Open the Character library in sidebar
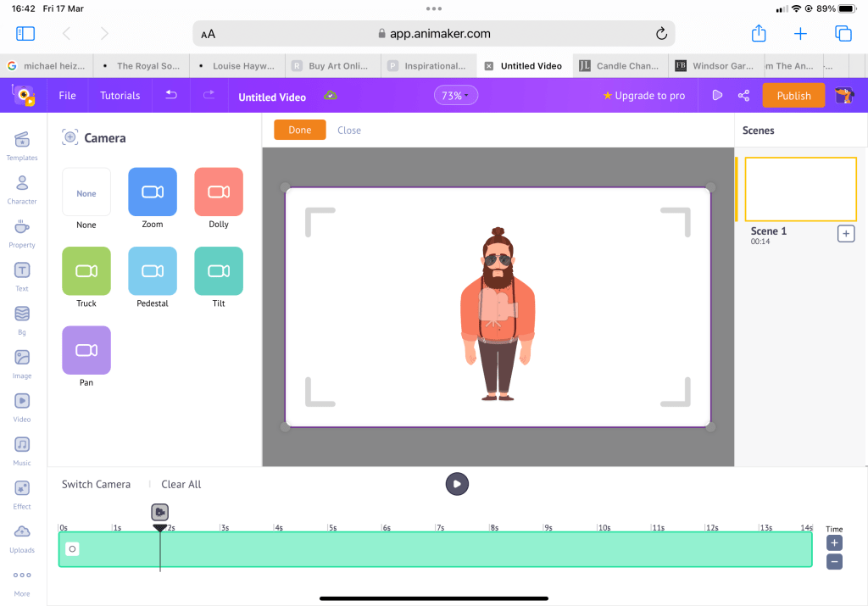This screenshot has width=868, height=606. 22,189
